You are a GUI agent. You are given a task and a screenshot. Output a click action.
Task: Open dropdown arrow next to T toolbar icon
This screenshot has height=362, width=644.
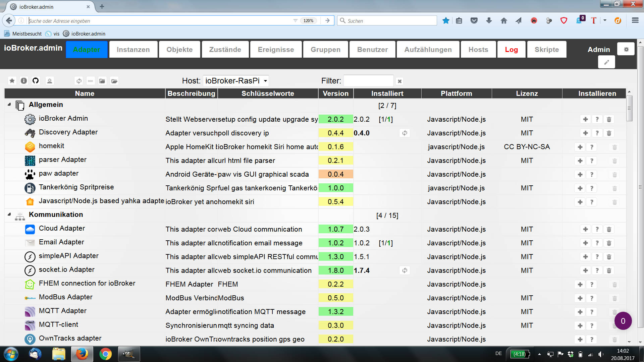click(x=605, y=20)
